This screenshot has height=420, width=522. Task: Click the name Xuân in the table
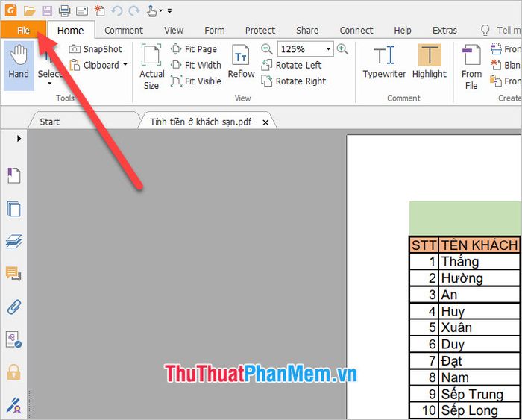coord(456,327)
